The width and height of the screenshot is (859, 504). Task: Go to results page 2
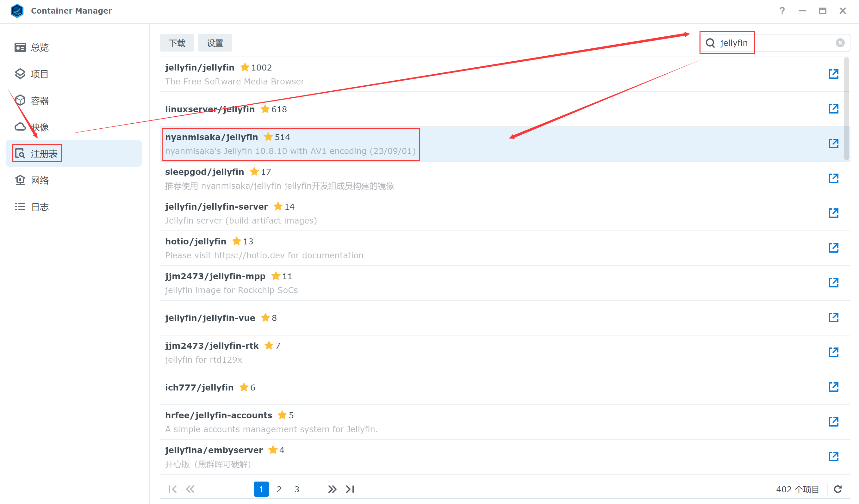point(279,489)
